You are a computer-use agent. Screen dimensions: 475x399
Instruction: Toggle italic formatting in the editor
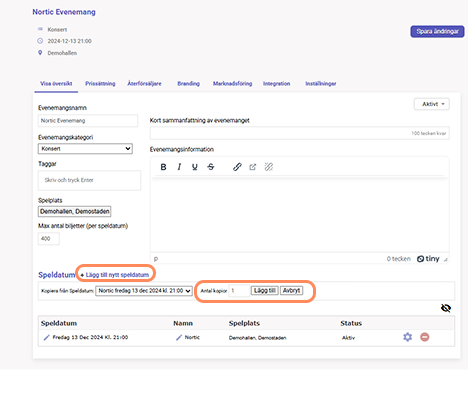(179, 167)
